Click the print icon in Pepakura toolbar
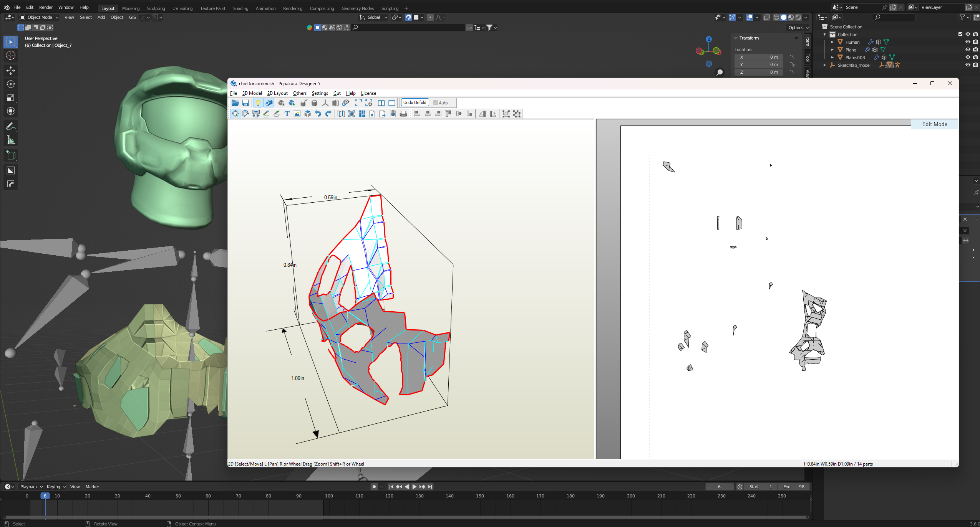 tap(403, 114)
